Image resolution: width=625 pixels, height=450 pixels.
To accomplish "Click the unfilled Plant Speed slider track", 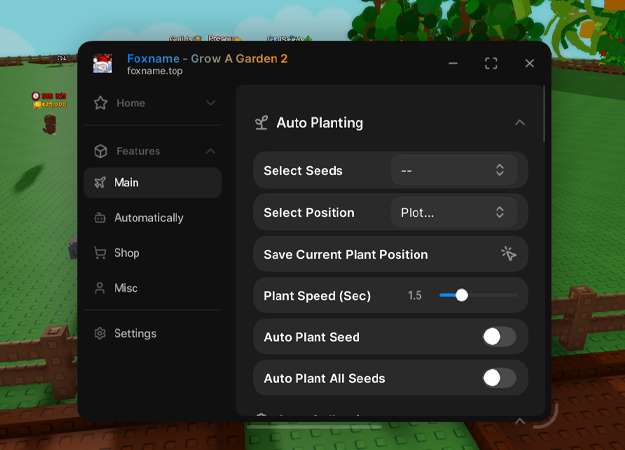I will [x=493, y=295].
